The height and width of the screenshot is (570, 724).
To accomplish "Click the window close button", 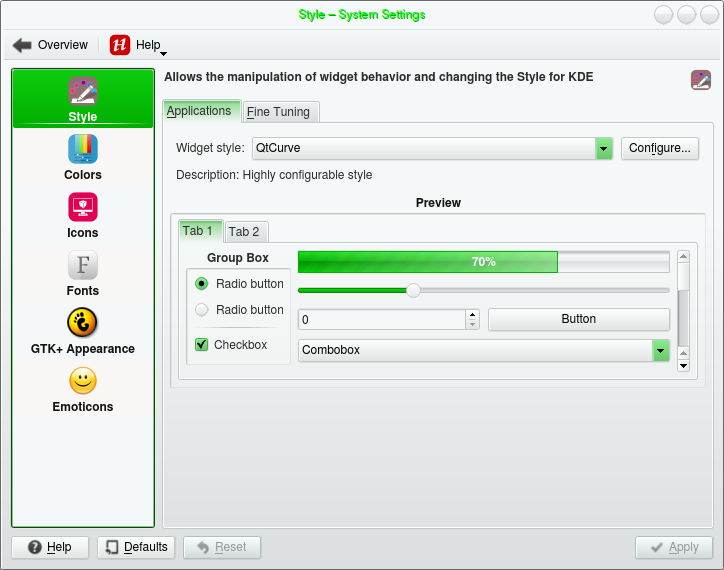I will click(x=710, y=15).
